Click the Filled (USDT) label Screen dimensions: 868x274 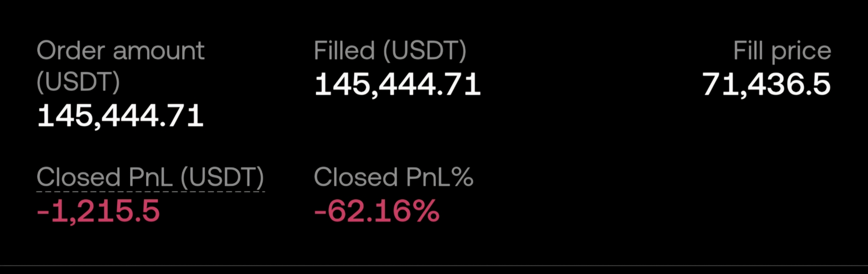[390, 50]
